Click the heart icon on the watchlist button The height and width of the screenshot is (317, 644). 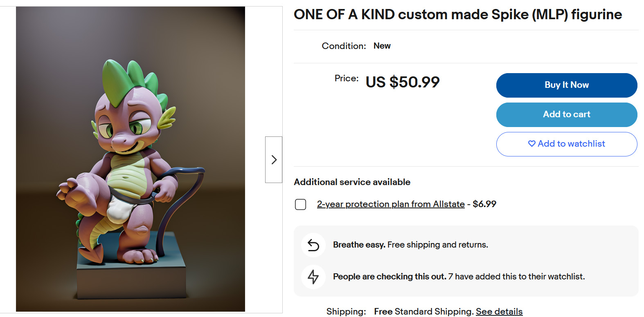pyautogui.click(x=531, y=144)
